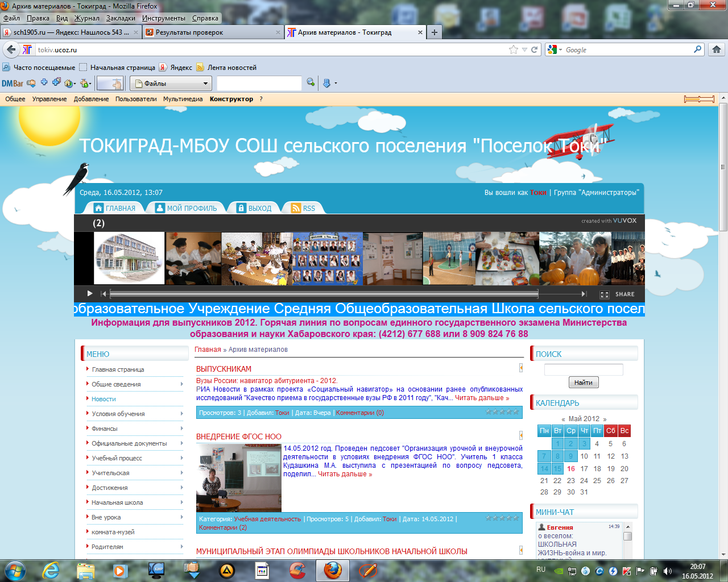The height and width of the screenshot is (582, 728).
Task: Open the AIMP player icon on the taskbar
Action: coord(227,570)
